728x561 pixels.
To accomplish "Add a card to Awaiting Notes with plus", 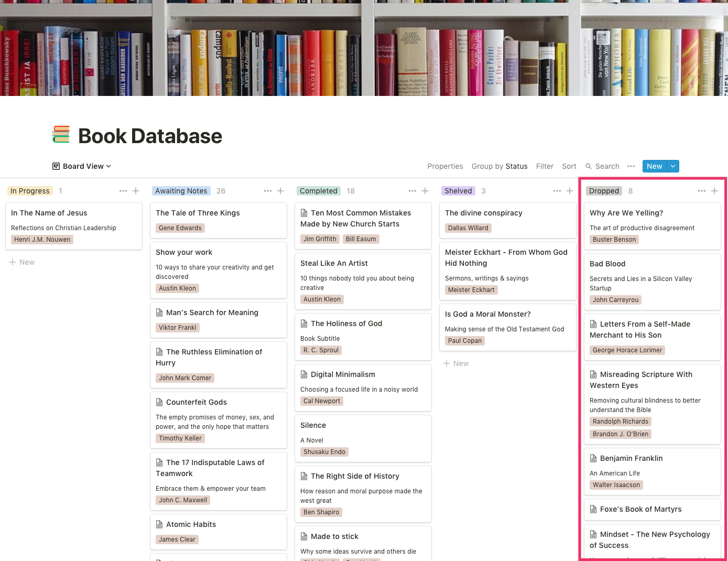I will (280, 191).
